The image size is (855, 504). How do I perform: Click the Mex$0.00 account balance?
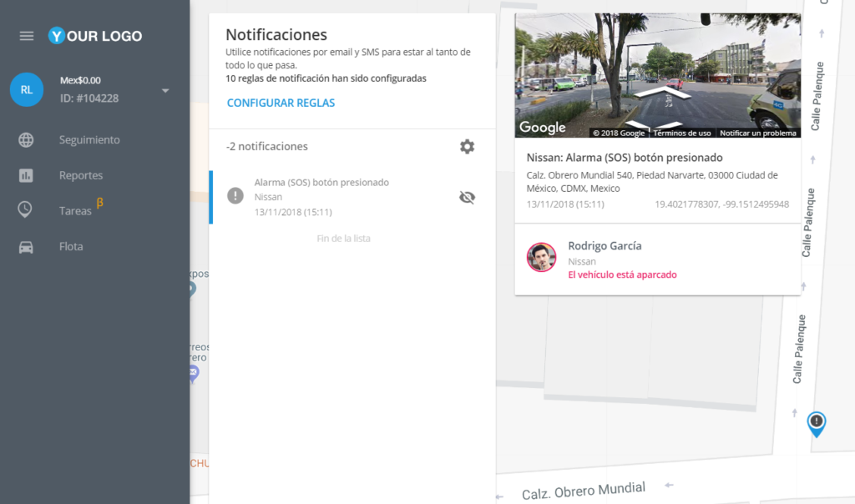tap(80, 80)
